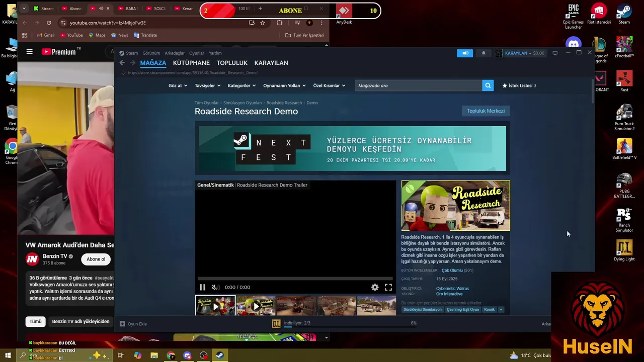This screenshot has height=362, width=644.
Task: Click Komik tag button
Action: 489,310
